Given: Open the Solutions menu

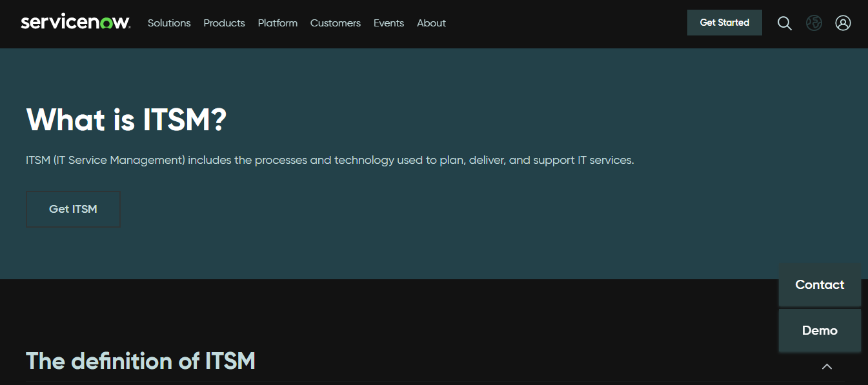Looking at the screenshot, I should coord(169,23).
